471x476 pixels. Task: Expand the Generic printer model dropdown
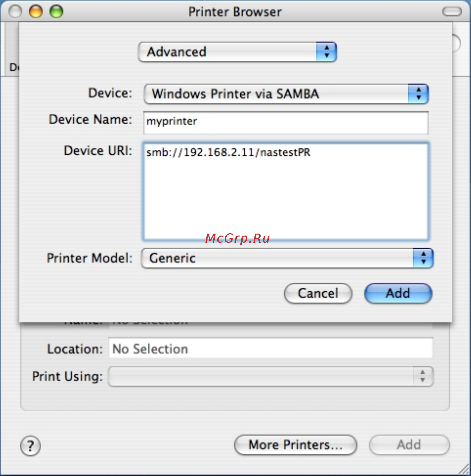(x=287, y=258)
